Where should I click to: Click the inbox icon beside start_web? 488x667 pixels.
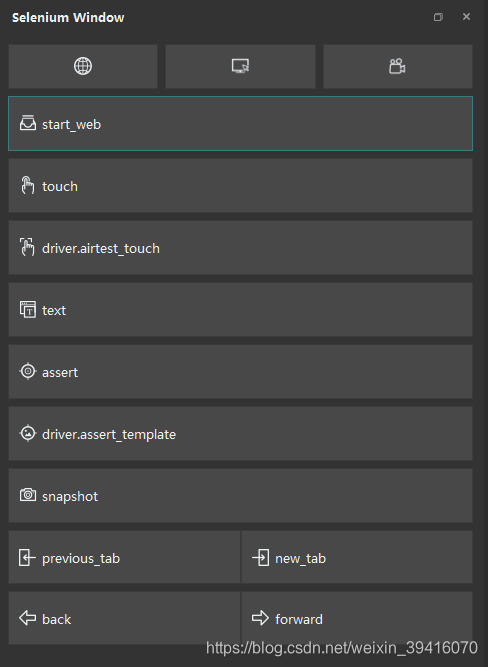pyautogui.click(x=28, y=123)
